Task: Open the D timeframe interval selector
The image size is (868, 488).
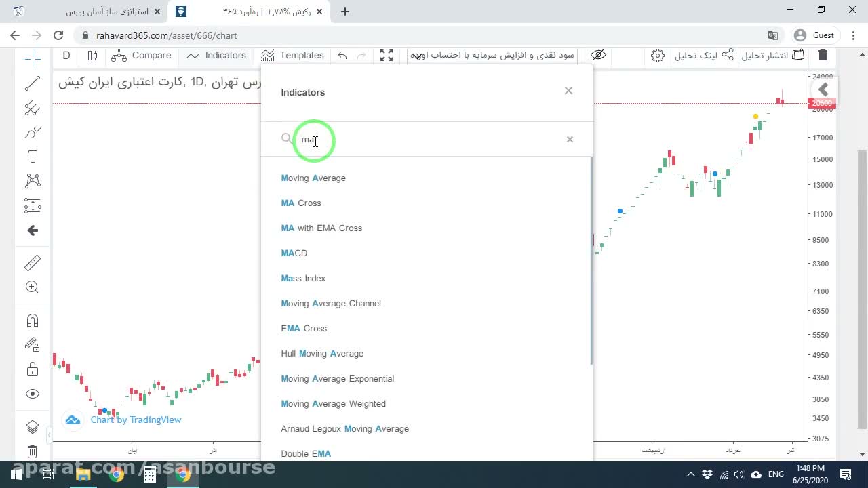Action: [66, 56]
